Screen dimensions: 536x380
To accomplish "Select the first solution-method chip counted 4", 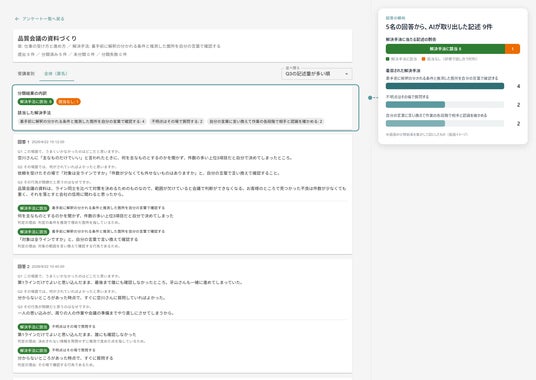I will 82,121.
